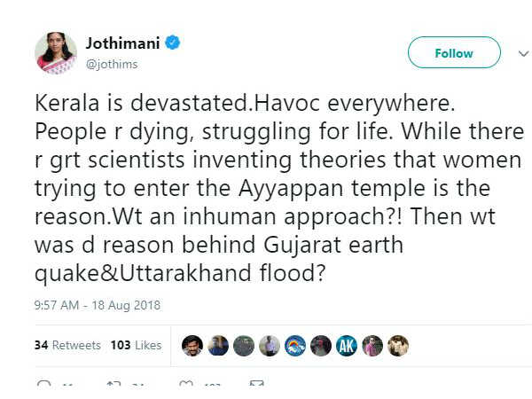This screenshot has width=532, height=399.
Task: Click the second liker avatar in the row
Action: coord(218,346)
